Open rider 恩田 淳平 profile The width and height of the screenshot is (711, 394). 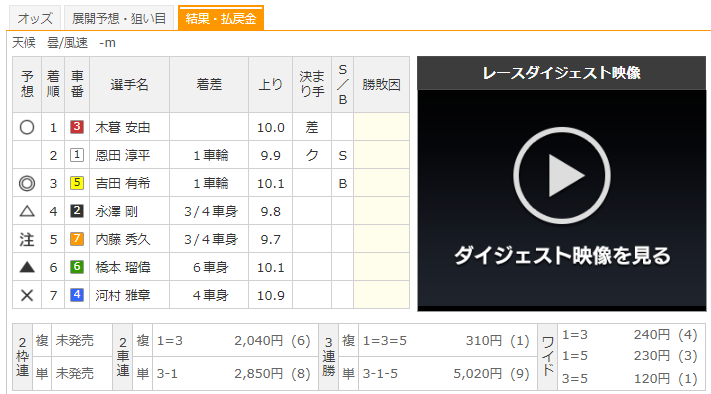coord(122,156)
